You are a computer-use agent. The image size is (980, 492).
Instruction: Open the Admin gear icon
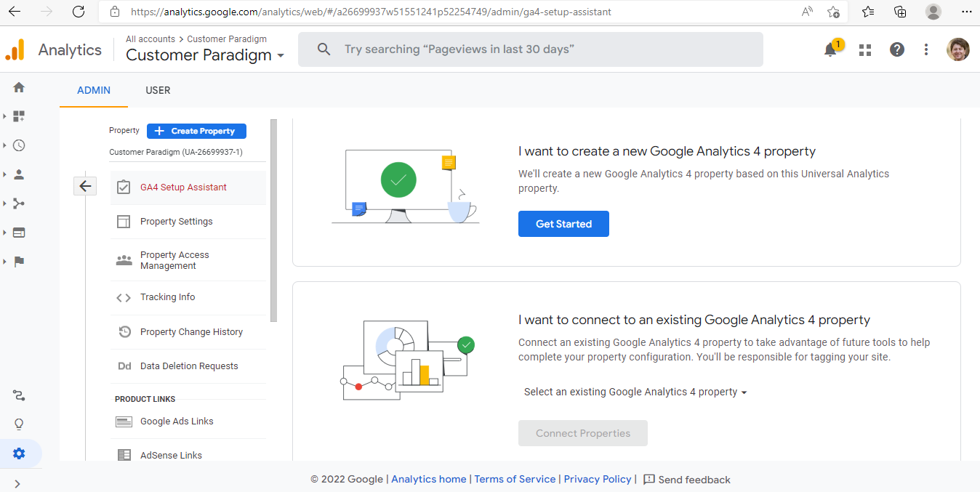tap(19, 453)
